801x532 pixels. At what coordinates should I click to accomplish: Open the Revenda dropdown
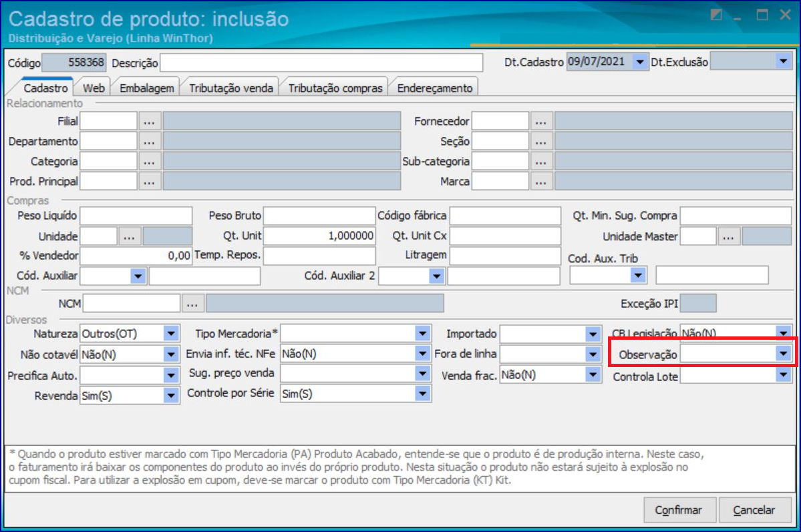pyautogui.click(x=171, y=395)
